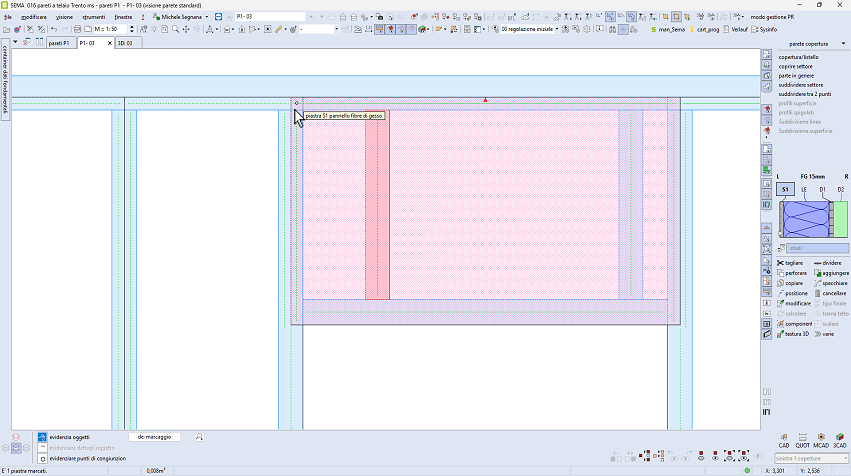This screenshot has width=851, height=476.
Task: Click the de-marcaggio button
Action: coord(154,437)
